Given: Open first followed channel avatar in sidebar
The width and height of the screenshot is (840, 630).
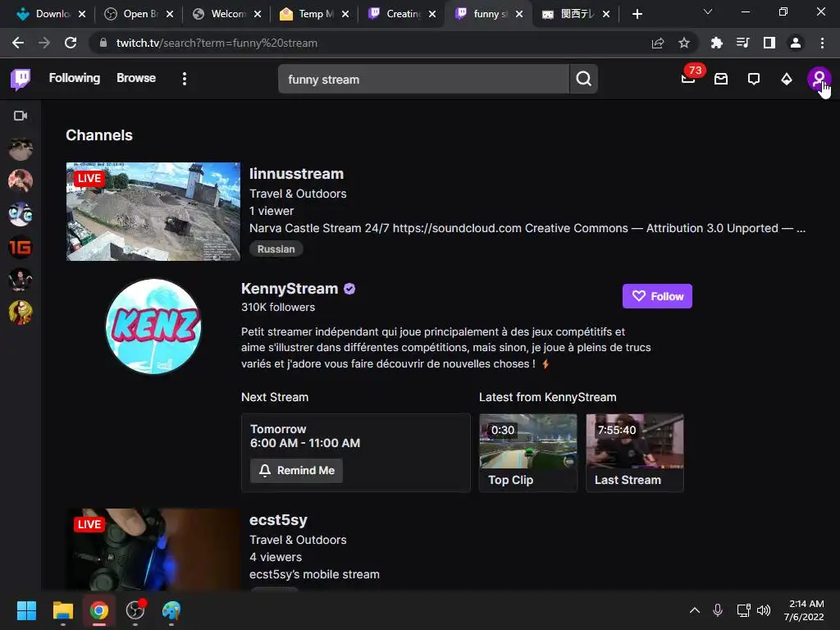Looking at the screenshot, I should coord(21,149).
